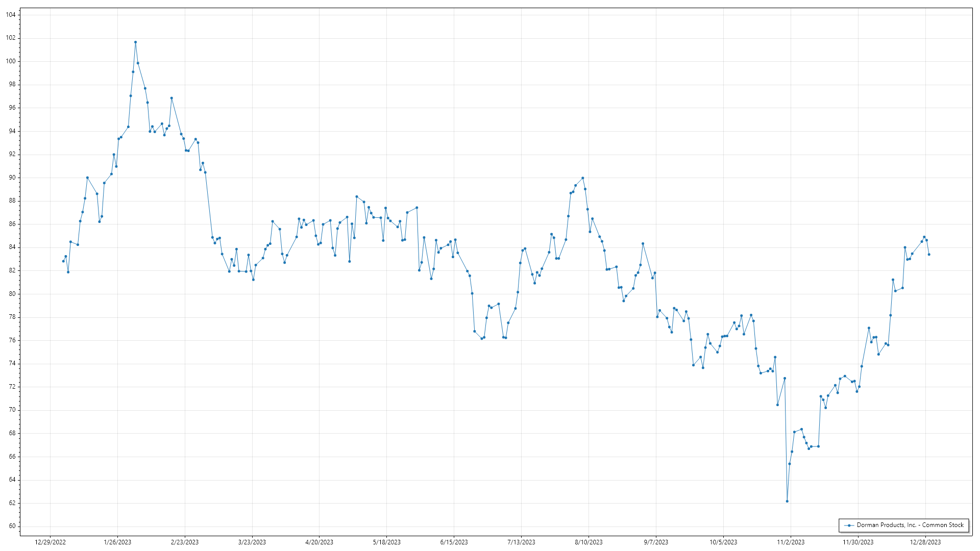Click the 90 y-axis label
980x551 pixels.
click(12, 178)
